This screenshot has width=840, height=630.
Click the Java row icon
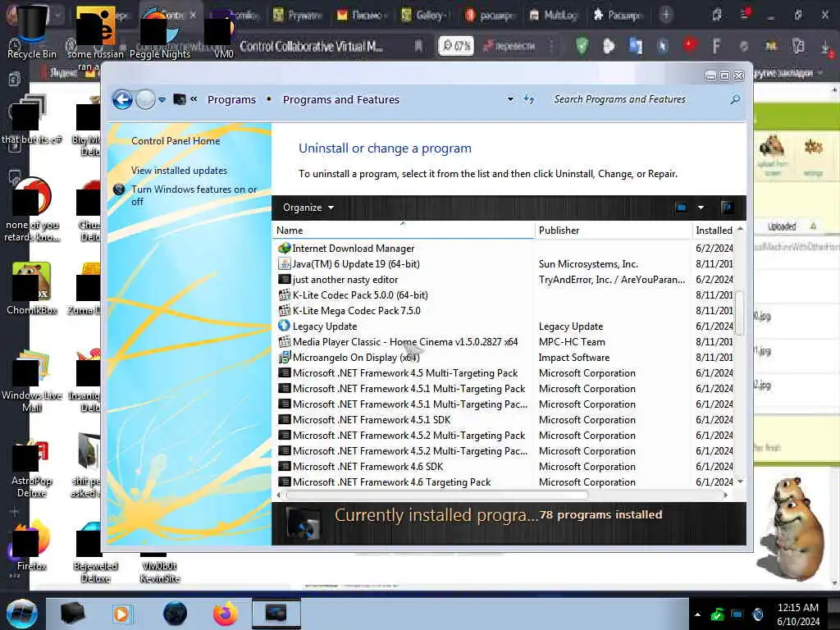point(285,263)
